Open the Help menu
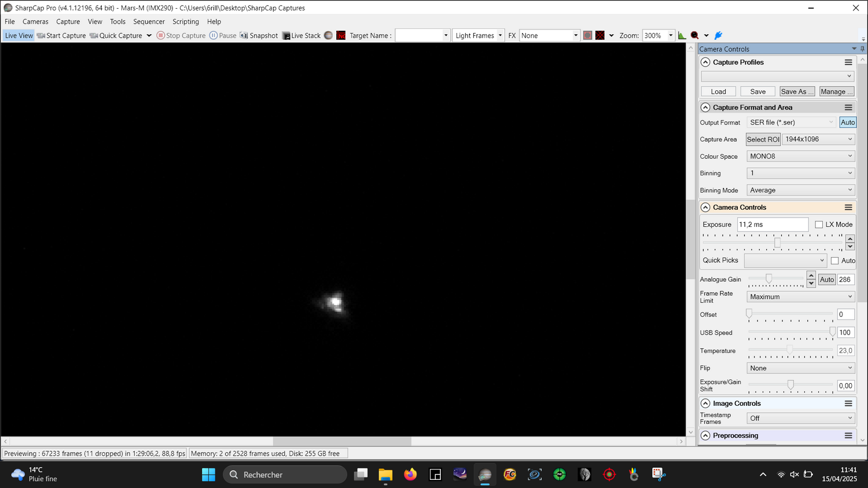This screenshot has height=488, width=868. click(214, 21)
